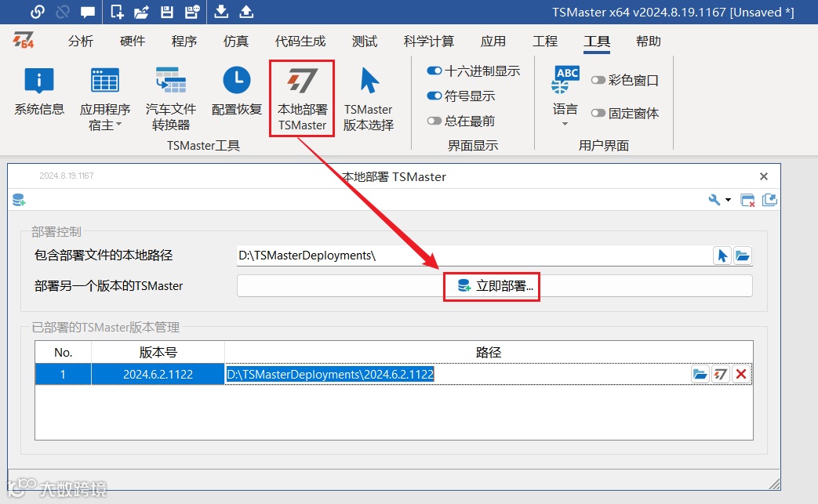The image size is (818, 504).
Task: Open the 仿真 menu tab
Action: point(236,42)
